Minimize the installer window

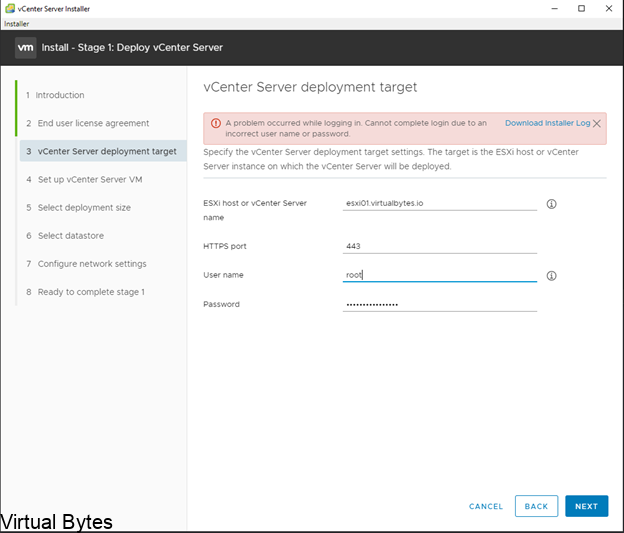pos(554,8)
